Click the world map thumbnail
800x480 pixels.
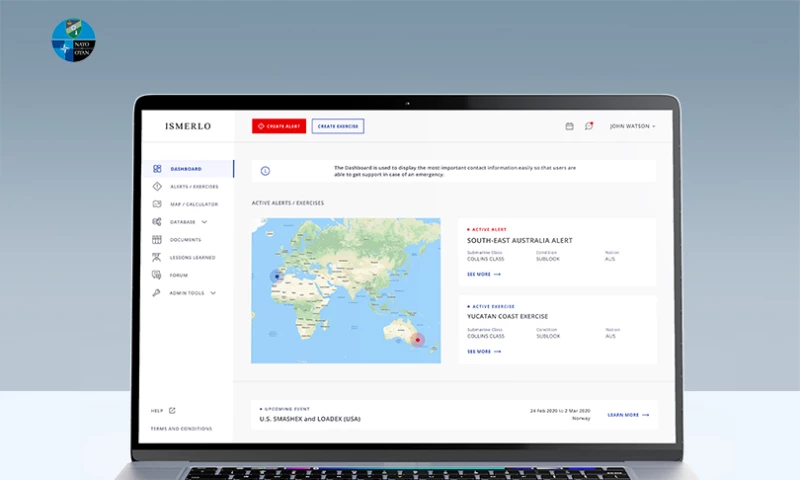pos(346,291)
